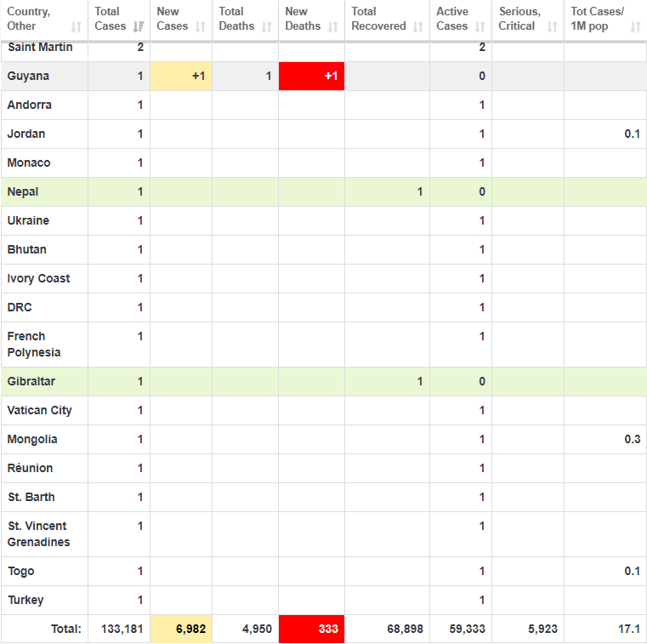Click Total Deaths sort arrows icon
Screen dimensions: 647x644
tap(267, 26)
